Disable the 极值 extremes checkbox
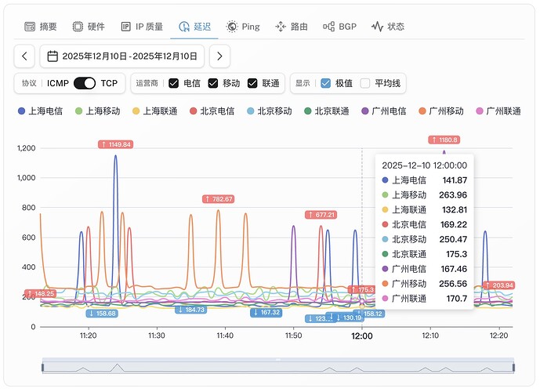Image resolution: width=540 pixels, height=392 pixels. [325, 83]
